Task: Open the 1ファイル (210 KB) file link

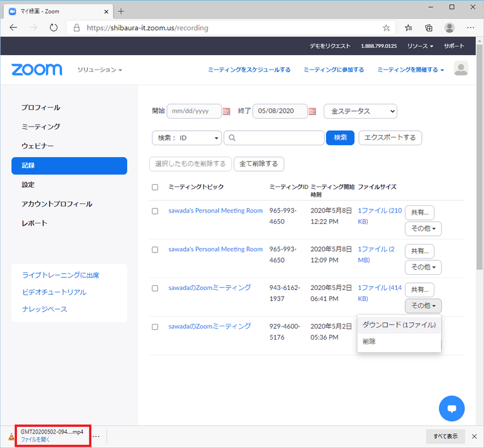Action: (380, 216)
